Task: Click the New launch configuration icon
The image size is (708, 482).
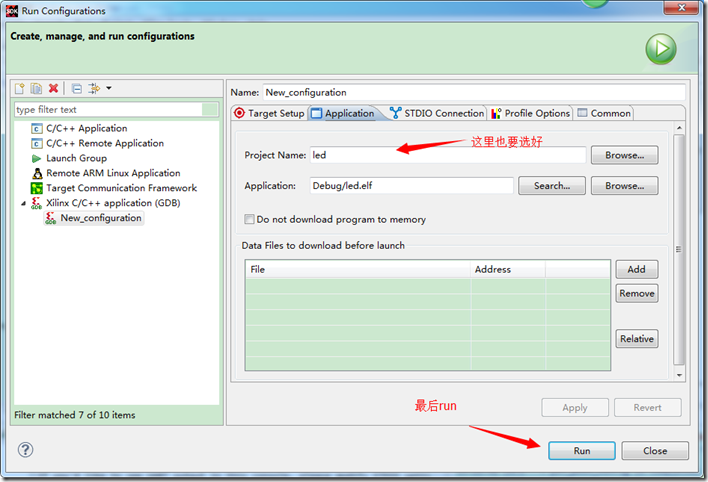Action: coord(19,89)
